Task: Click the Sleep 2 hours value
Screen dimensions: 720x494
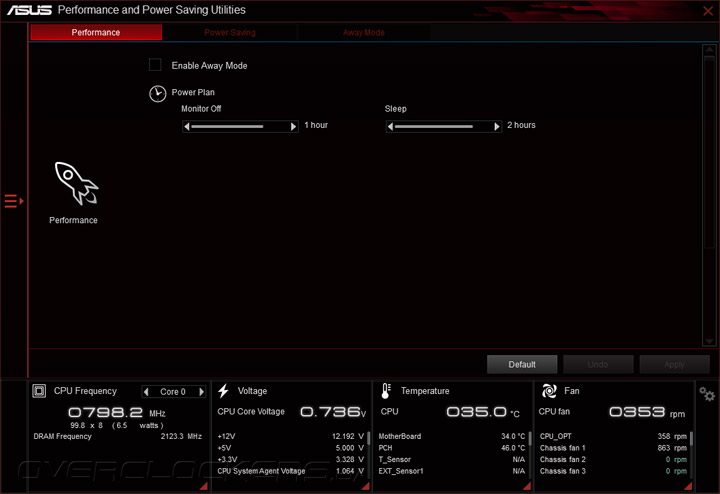Action: pos(521,125)
